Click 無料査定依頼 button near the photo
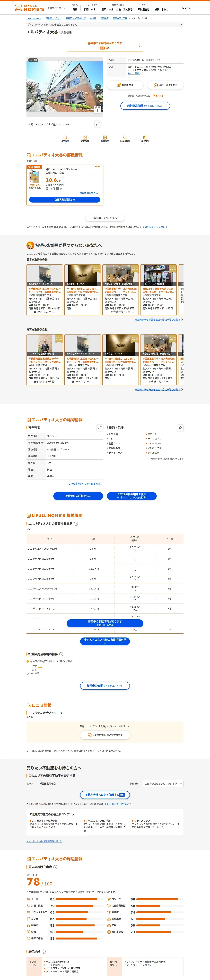The width and height of the screenshot is (210, 980). 145,106
